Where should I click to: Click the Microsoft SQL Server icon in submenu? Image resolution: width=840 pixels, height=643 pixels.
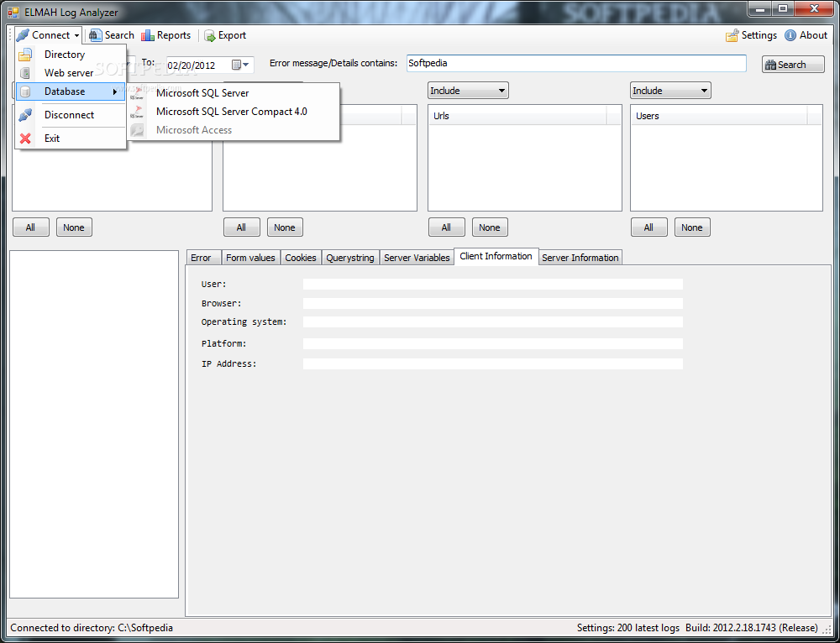pyautogui.click(x=139, y=93)
